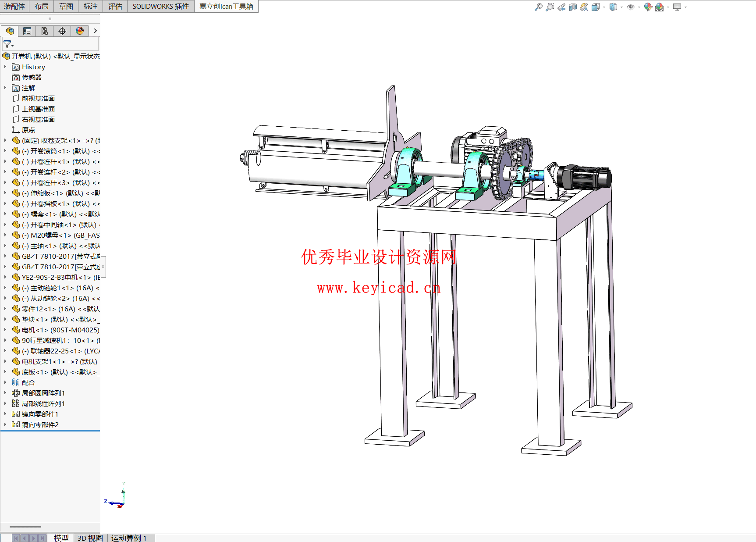Screen dimensions: 756x542
Task: Select the 局部线性阵列1 feature
Action: (x=39, y=403)
